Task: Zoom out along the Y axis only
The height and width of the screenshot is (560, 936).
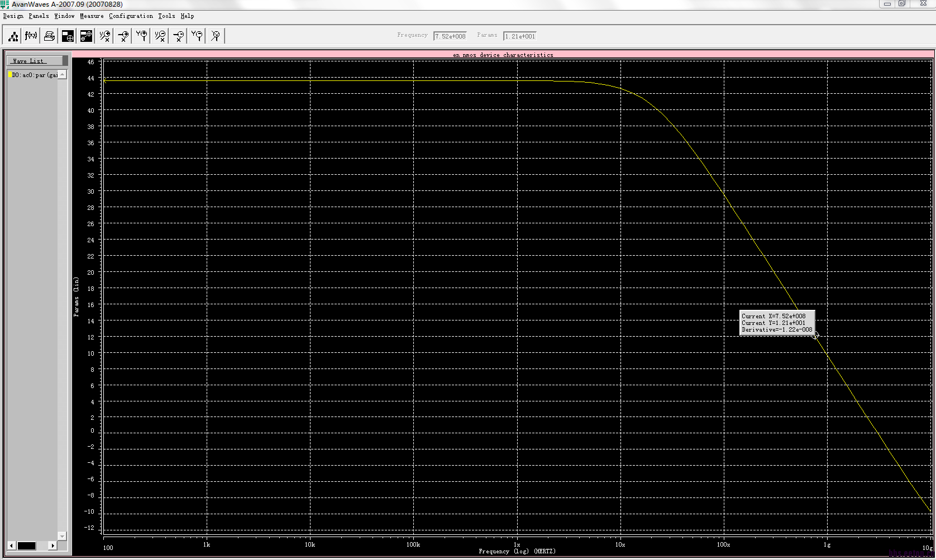Action: pyautogui.click(x=197, y=36)
